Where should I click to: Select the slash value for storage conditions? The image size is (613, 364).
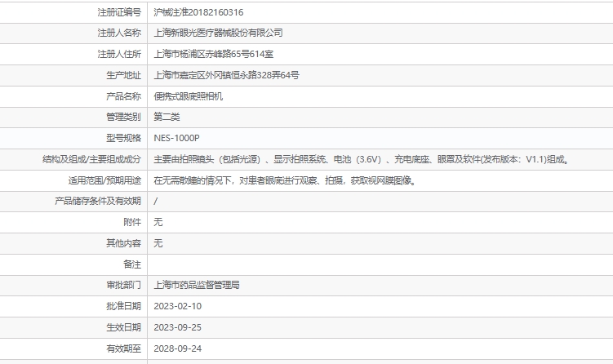pyautogui.click(x=156, y=201)
